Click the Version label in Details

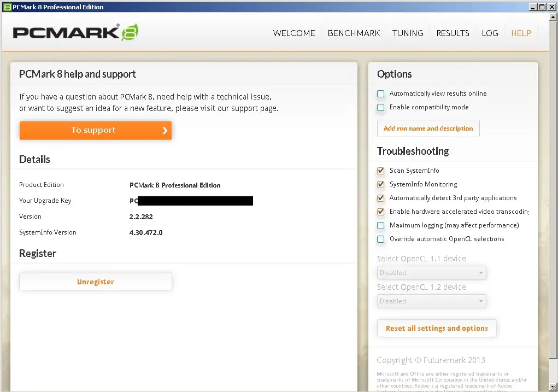point(30,217)
